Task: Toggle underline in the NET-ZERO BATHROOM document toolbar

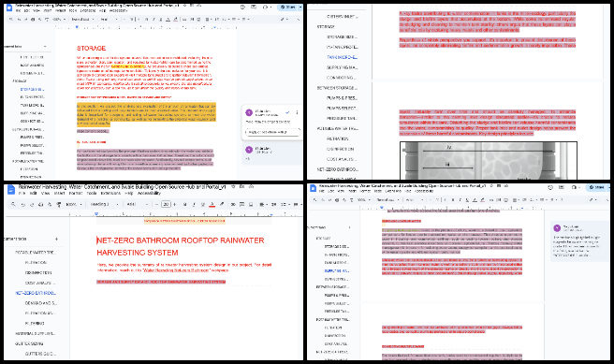Action: [203, 204]
